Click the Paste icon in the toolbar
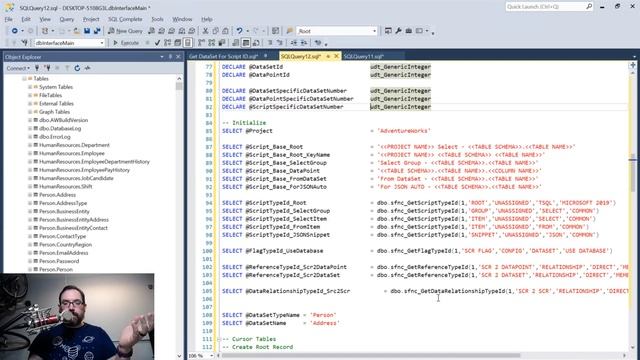Screen dimensions: 640x360 coord(225,31)
